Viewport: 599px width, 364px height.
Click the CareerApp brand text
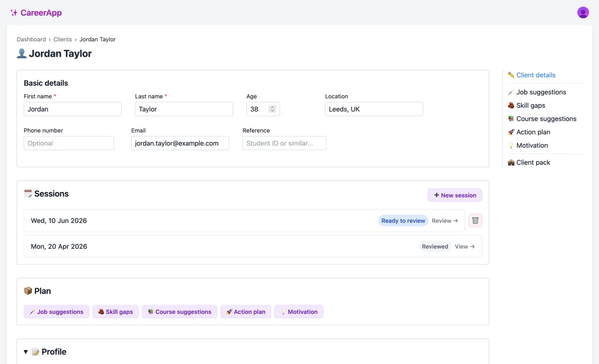(x=41, y=13)
